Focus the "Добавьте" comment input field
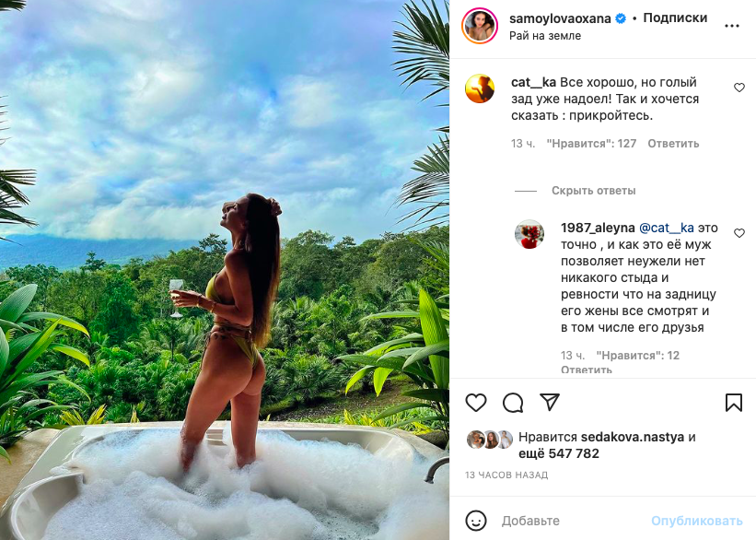Screen dimensions: 756x540 571,521
